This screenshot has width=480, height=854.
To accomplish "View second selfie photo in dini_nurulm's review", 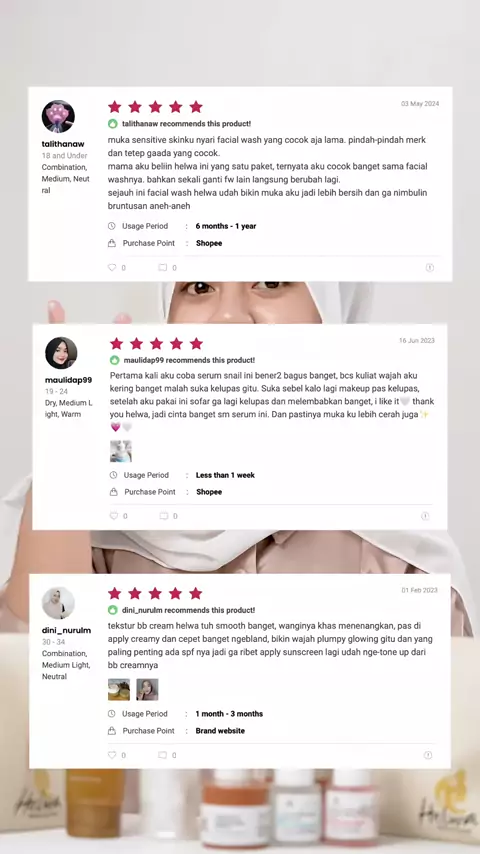I will pos(147,690).
